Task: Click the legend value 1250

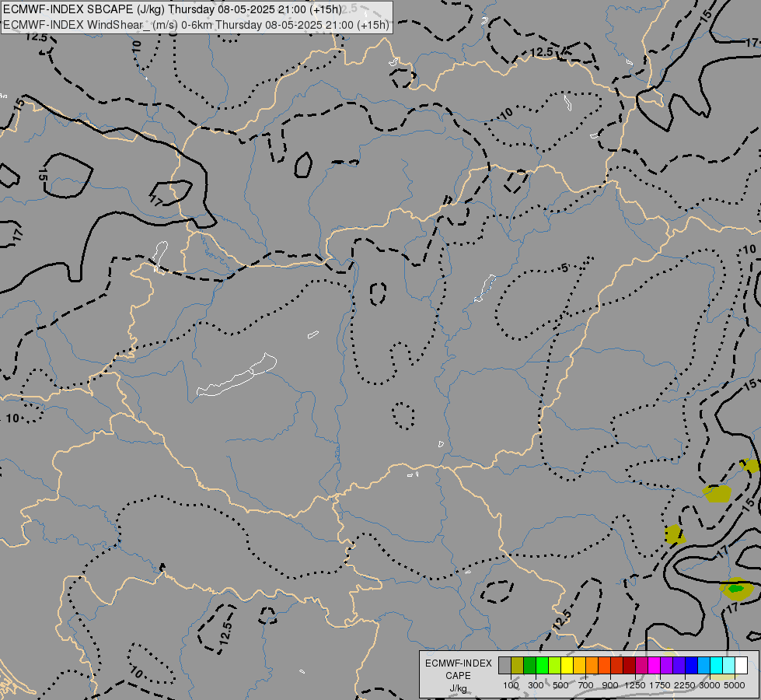Action: 635,685
